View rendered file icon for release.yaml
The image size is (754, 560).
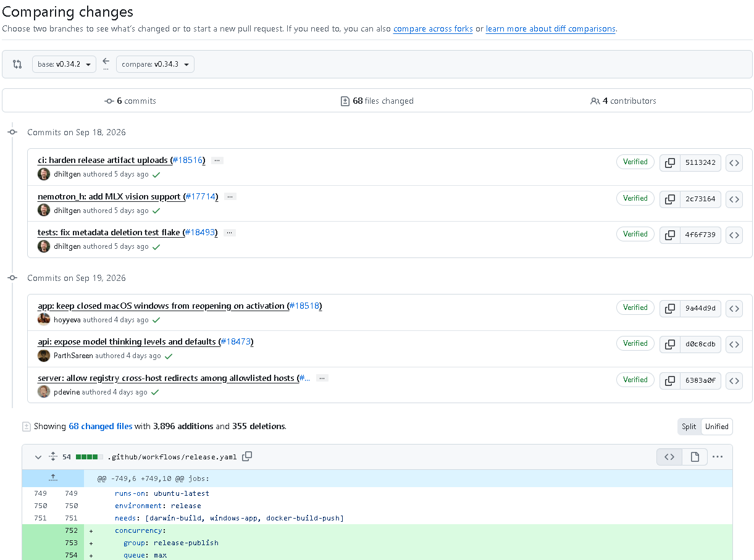coord(695,457)
